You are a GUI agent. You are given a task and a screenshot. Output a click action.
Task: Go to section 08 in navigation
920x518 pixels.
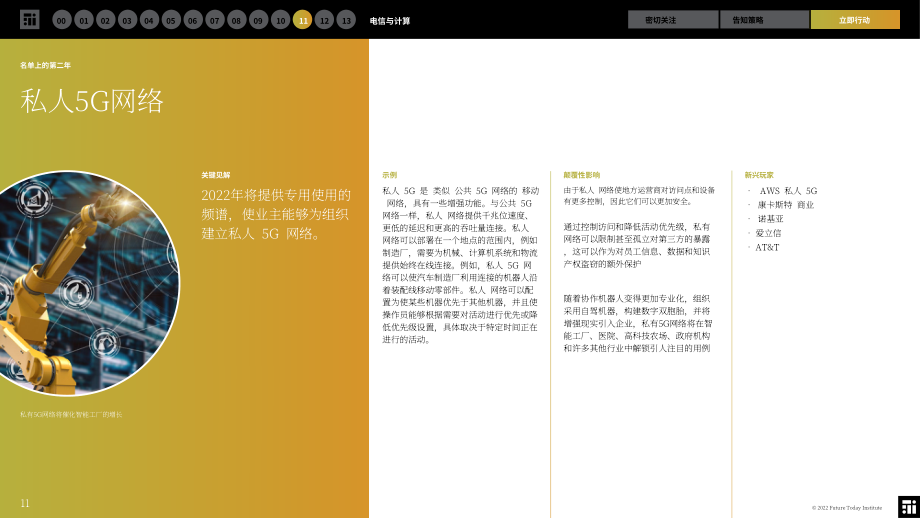pyautogui.click(x=236, y=20)
